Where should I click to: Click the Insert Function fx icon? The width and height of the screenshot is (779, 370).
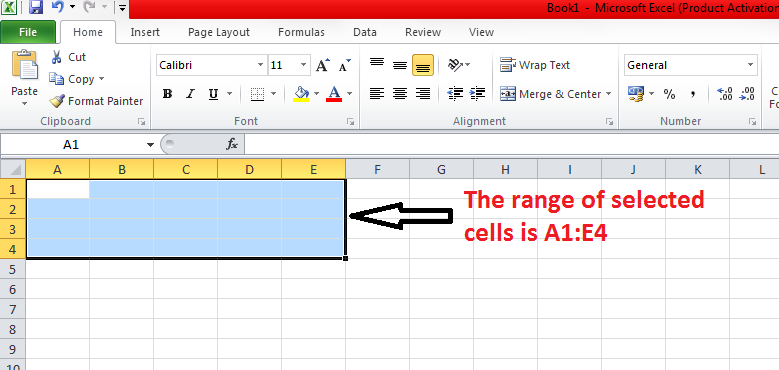pos(232,145)
